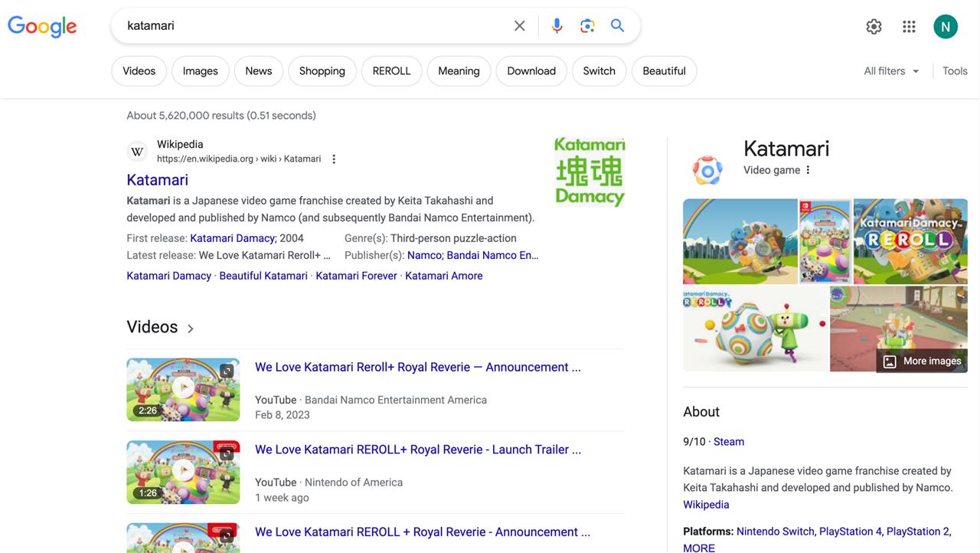Open the Settings gear icon
The image size is (980, 553).
pyautogui.click(x=874, y=27)
